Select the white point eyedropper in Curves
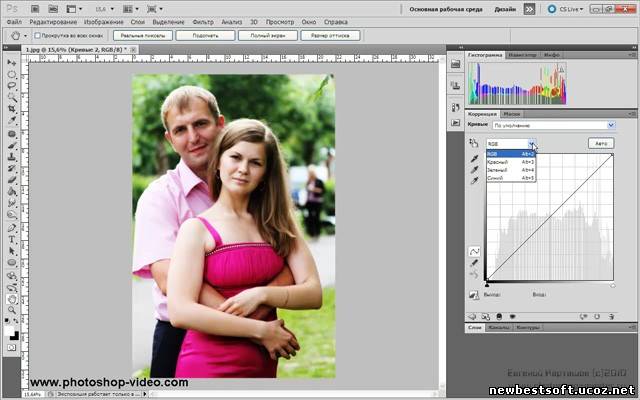 (474, 180)
